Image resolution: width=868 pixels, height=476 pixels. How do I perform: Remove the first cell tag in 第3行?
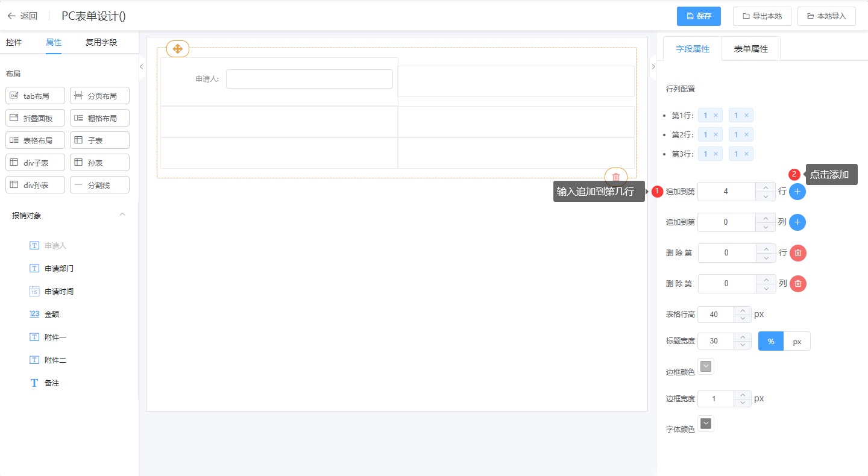(x=715, y=154)
